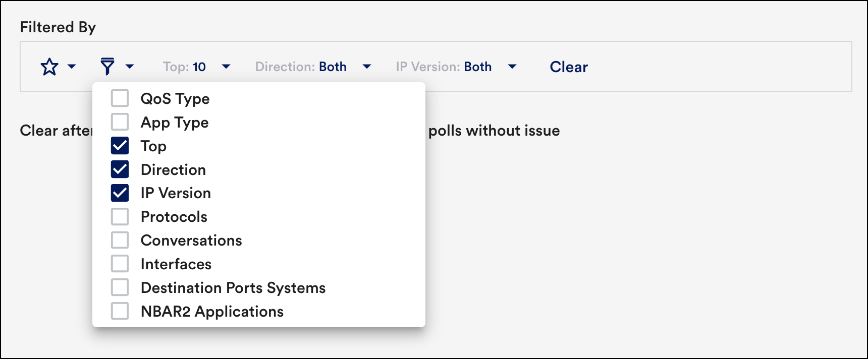This screenshot has width=868, height=359.
Task: Uncheck the IP Version checkbox
Action: [x=120, y=193]
